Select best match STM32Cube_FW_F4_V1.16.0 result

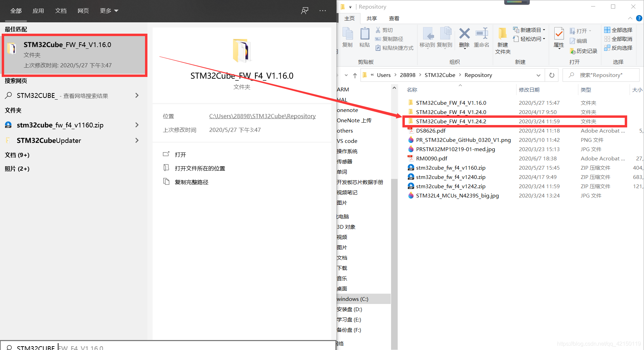point(75,55)
